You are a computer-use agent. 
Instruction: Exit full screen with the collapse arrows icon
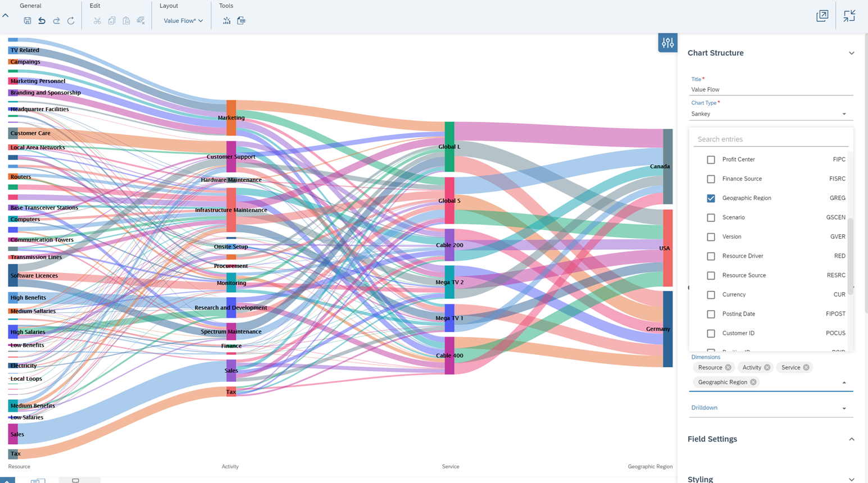coord(849,16)
